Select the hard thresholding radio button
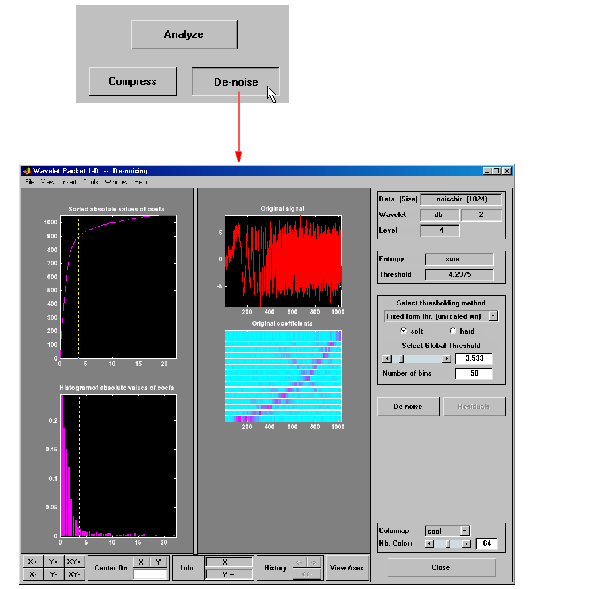Viewport: 604px width, 589px height. [451, 330]
